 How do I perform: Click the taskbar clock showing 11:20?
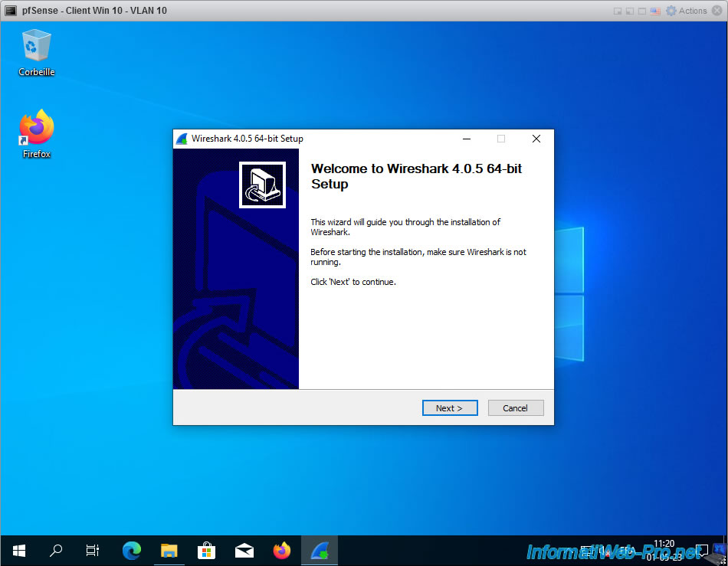click(x=664, y=550)
